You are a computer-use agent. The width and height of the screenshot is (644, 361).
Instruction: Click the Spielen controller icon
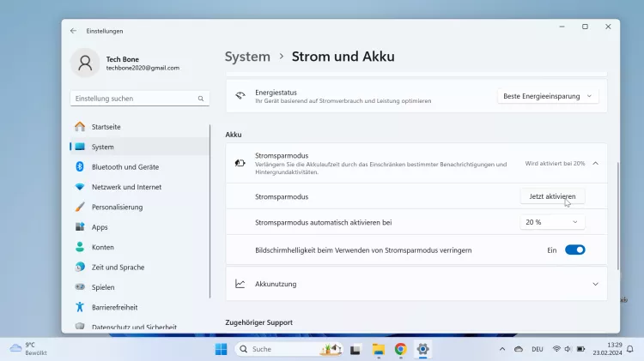coord(80,286)
